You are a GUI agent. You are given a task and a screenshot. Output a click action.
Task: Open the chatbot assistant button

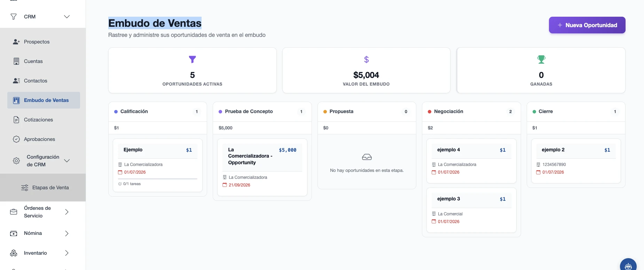coord(628,265)
